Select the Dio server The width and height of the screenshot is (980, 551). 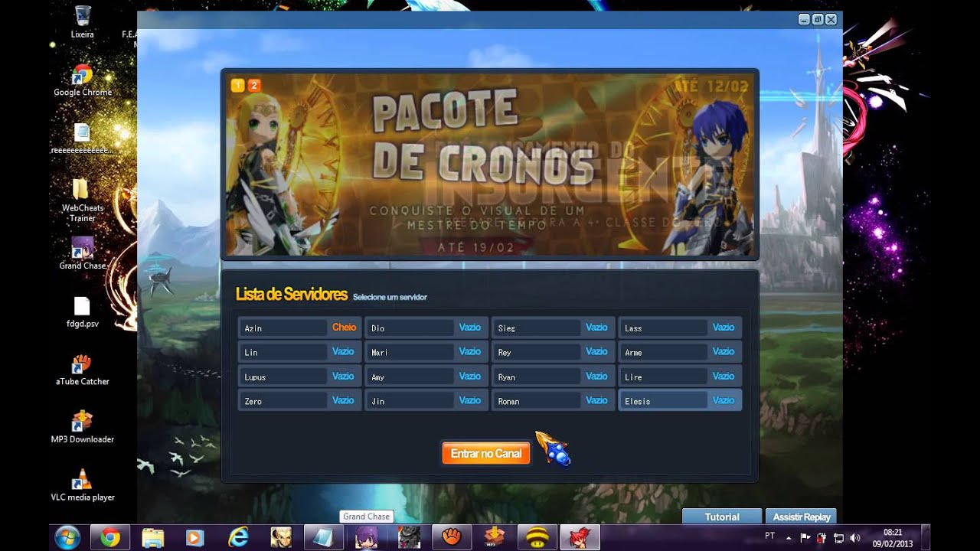click(x=426, y=328)
